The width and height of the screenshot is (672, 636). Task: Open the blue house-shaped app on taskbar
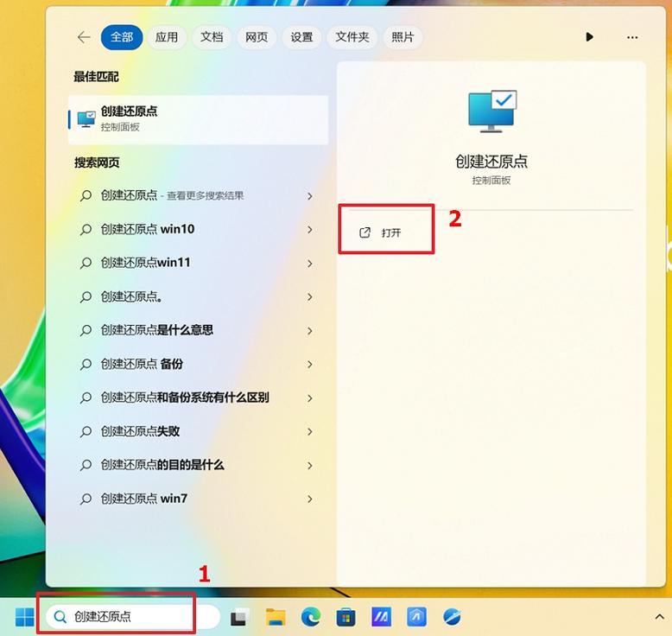(x=417, y=617)
